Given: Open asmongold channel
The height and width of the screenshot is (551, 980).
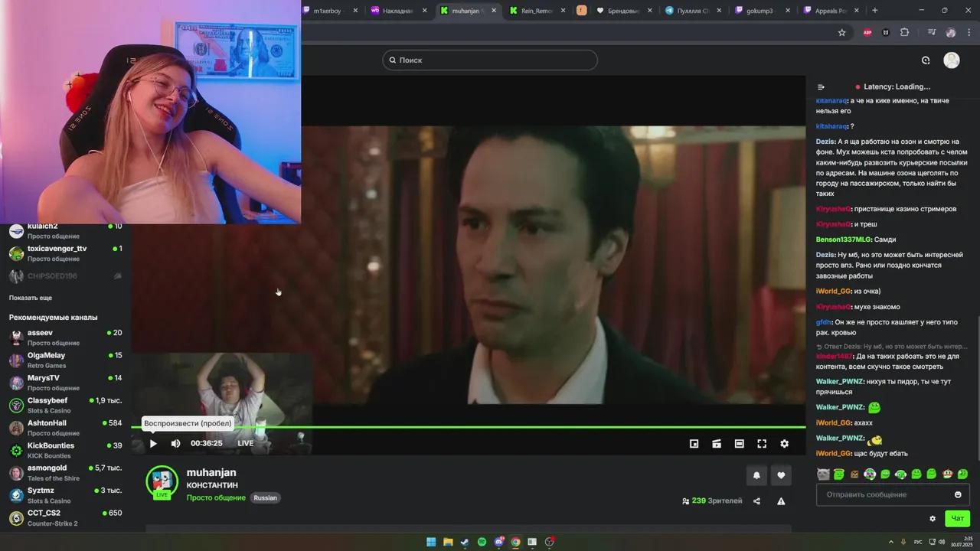Looking at the screenshot, I should point(65,472).
